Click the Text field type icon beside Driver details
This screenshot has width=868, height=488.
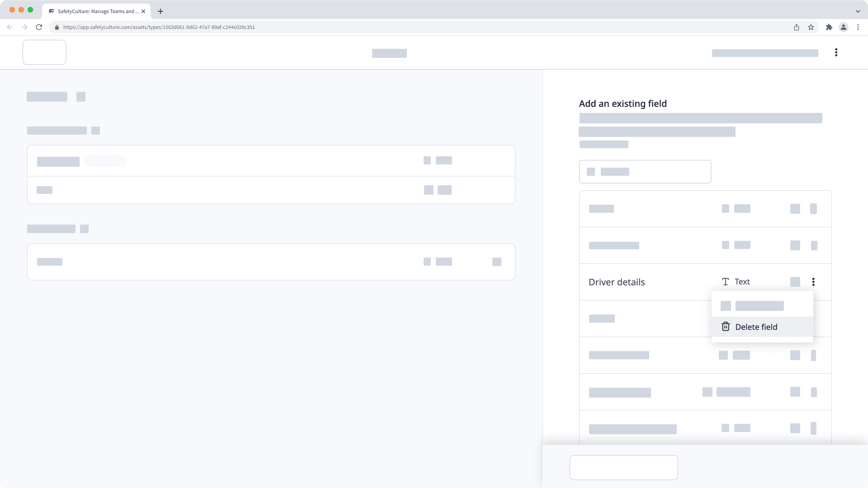pos(726,282)
